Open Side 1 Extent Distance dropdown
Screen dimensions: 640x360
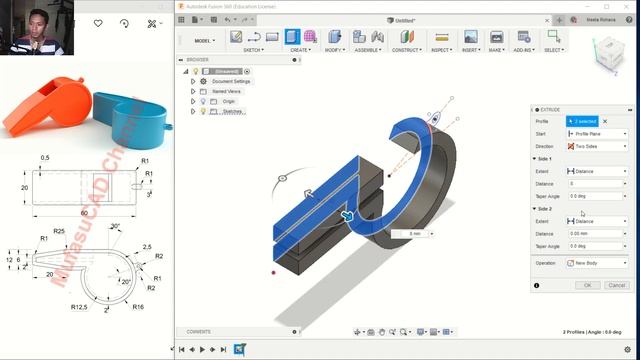point(597,171)
